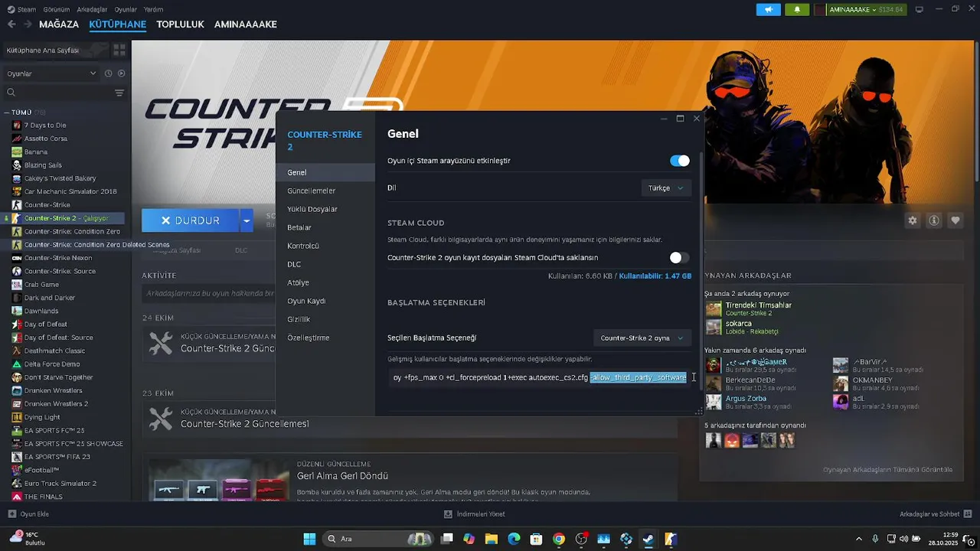Select Kontrolcü in properties sidebar
980x551 pixels.
(325, 246)
